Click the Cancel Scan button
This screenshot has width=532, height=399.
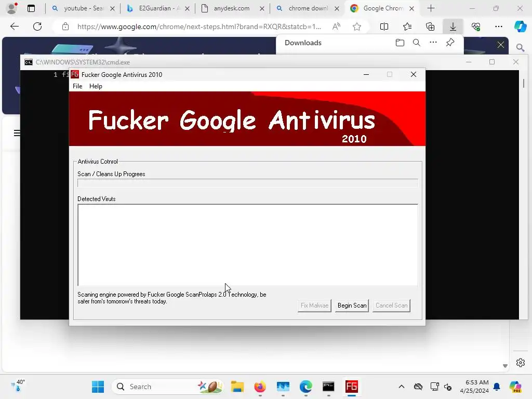coord(391,305)
